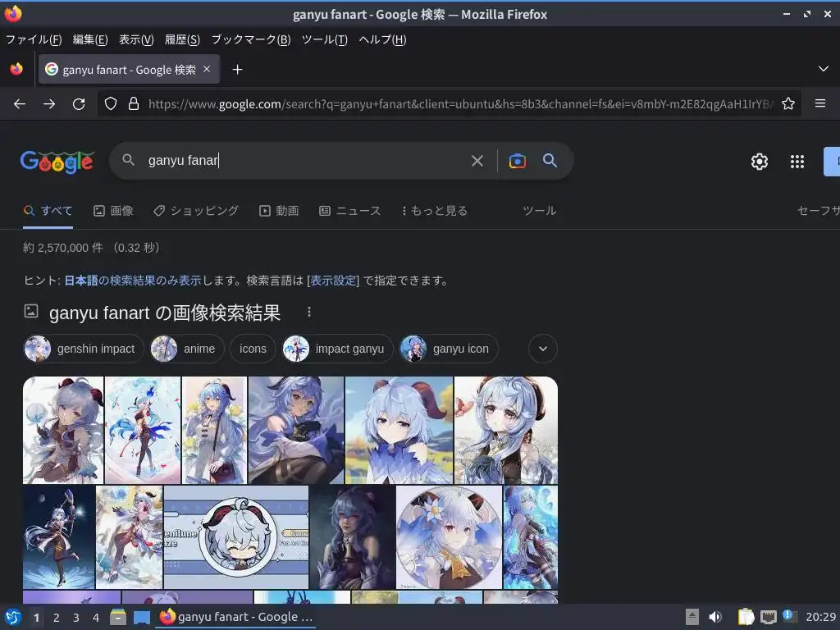Click the removable media tray icon
This screenshot has height=630, width=840.
[692, 617]
